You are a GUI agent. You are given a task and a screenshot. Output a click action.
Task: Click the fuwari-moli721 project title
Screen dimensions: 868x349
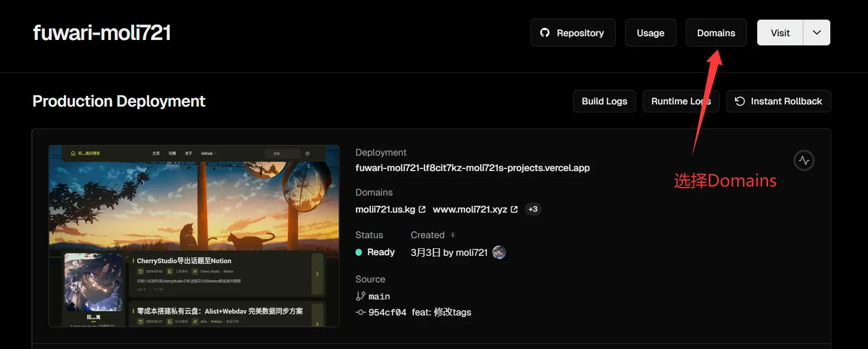102,33
